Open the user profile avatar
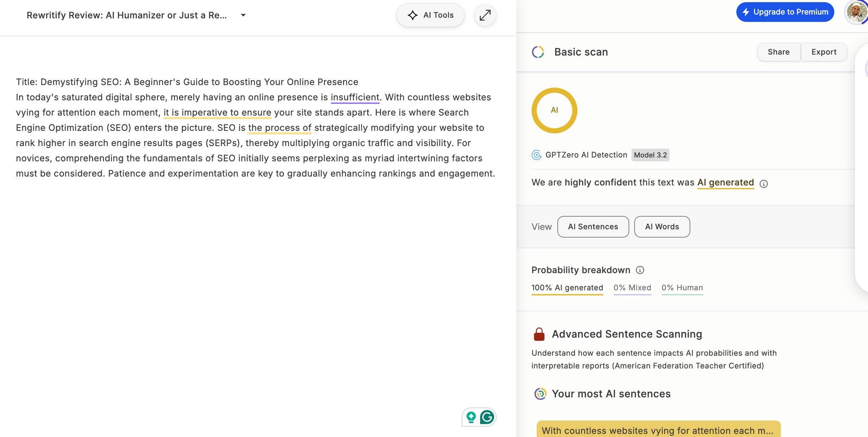This screenshot has width=868, height=437. [856, 12]
